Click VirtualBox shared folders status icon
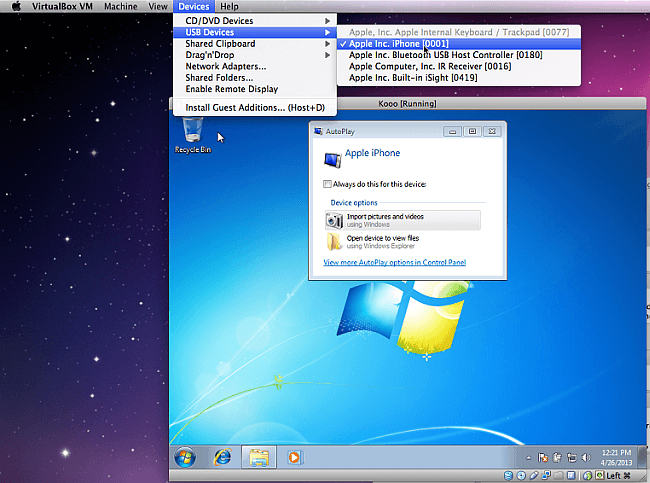This screenshot has width=650, height=483. click(558, 476)
